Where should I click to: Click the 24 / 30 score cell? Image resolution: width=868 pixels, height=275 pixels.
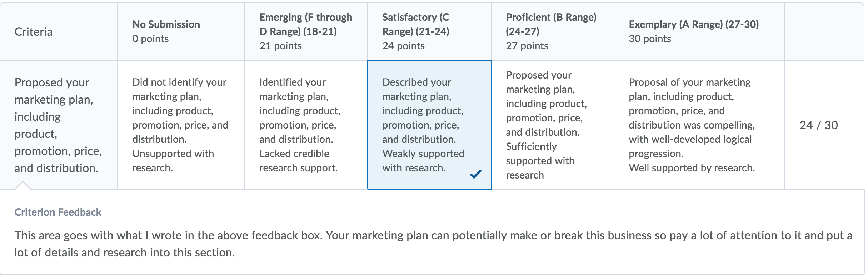point(819,125)
